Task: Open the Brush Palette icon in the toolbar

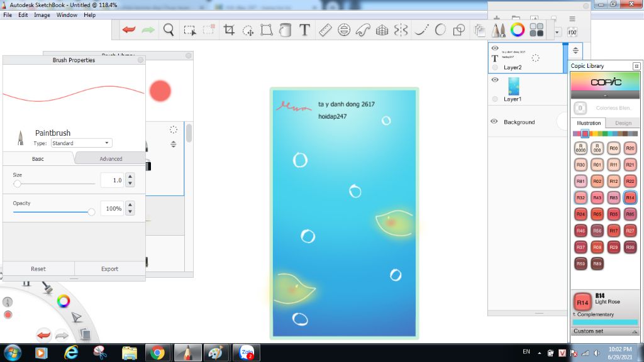Action: click(499, 30)
